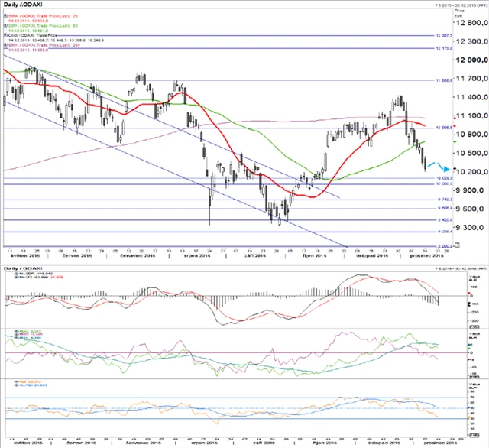Toggle the blue MA RSI legend icon
The height and width of the screenshot is (448, 489).
pos(16,385)
